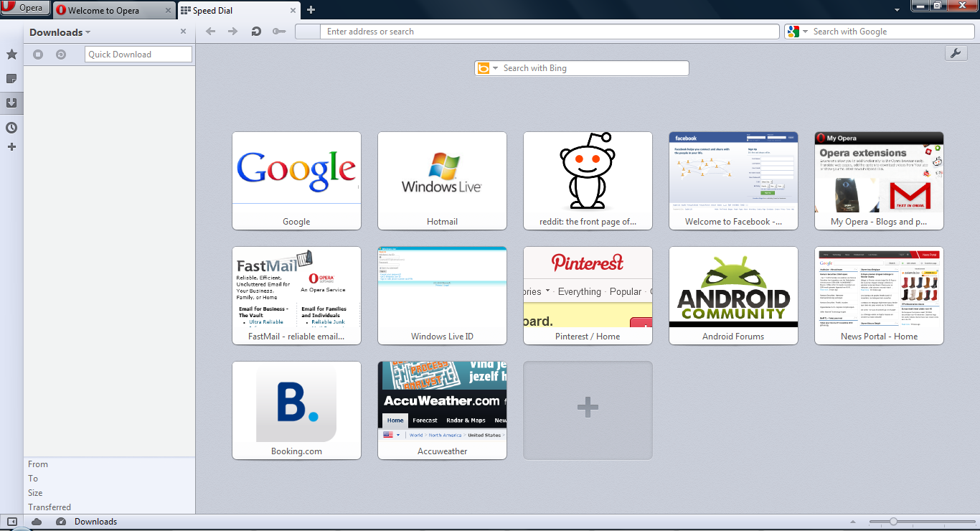Open the History clock panel

(x=11, y=128)
